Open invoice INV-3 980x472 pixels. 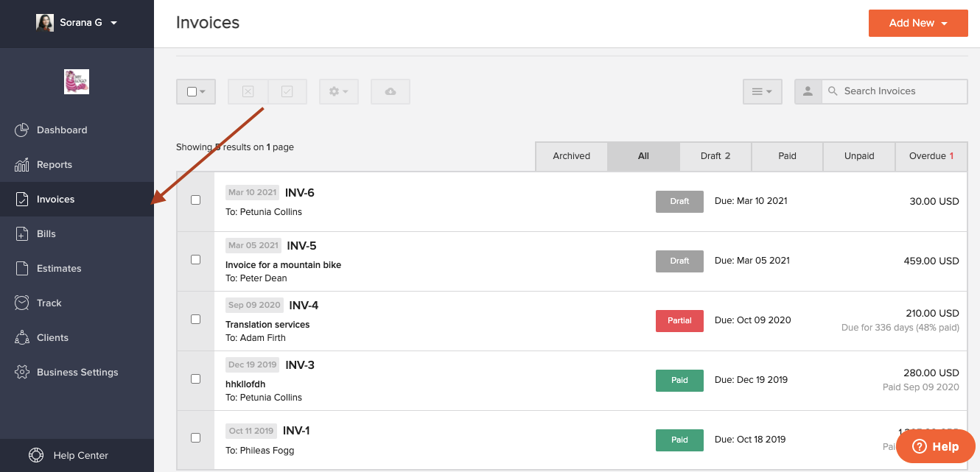(300, 365)
